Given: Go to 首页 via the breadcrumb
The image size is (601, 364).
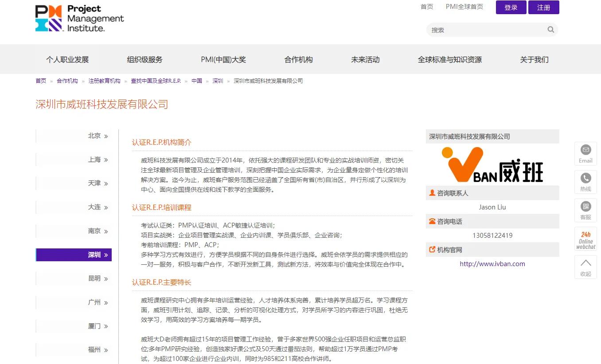Looking at the screenshot, I should click(40, 81).
